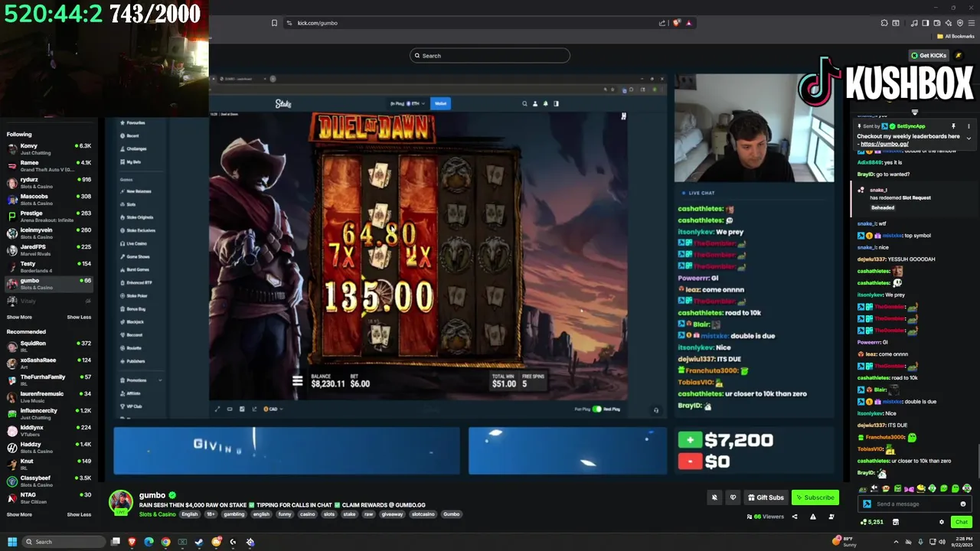Select Roulette in Stake sidebar
Image resolution: width=980 pixels, height=551 pixels.
point(133,347)
